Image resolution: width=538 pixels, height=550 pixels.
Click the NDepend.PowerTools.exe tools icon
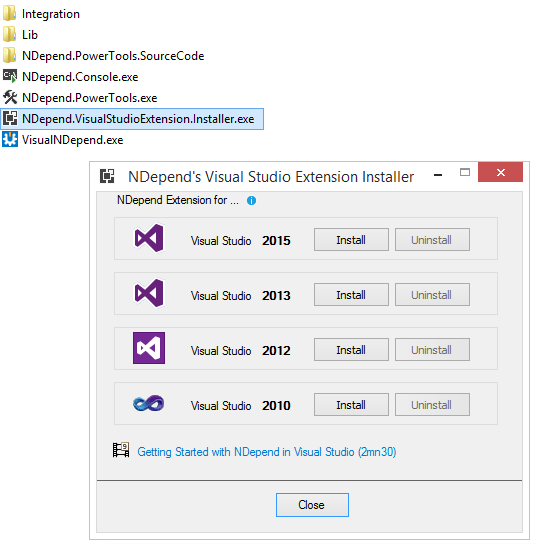pyautogui.click(x=10, y=98)
